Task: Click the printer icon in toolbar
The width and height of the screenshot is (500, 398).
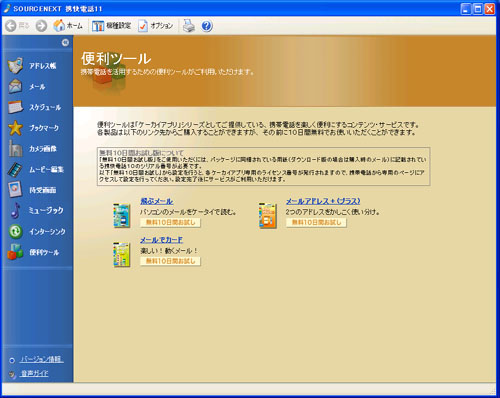Action: 189,26
